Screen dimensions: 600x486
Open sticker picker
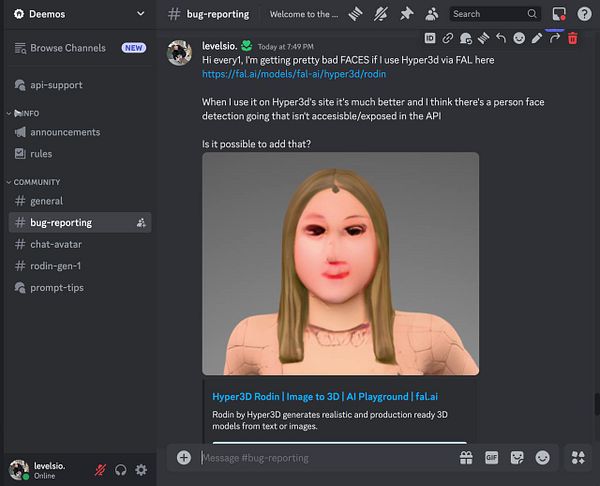point(517,458)
